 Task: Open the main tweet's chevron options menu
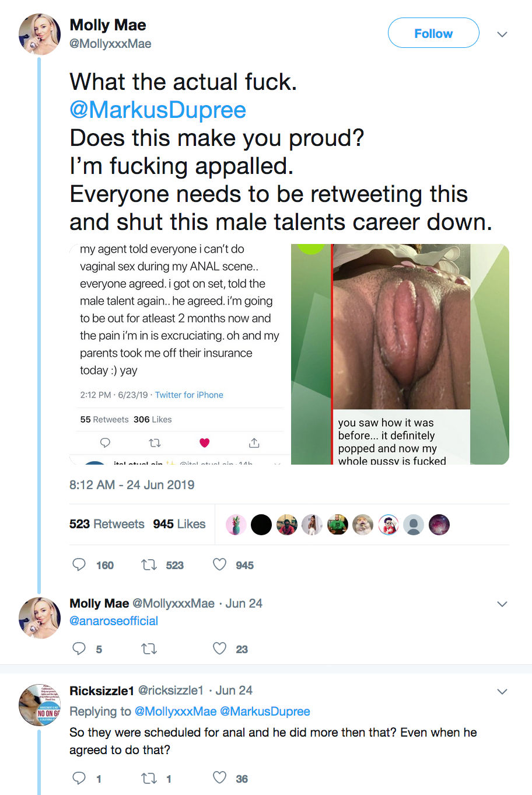click(x=502, y=34)
